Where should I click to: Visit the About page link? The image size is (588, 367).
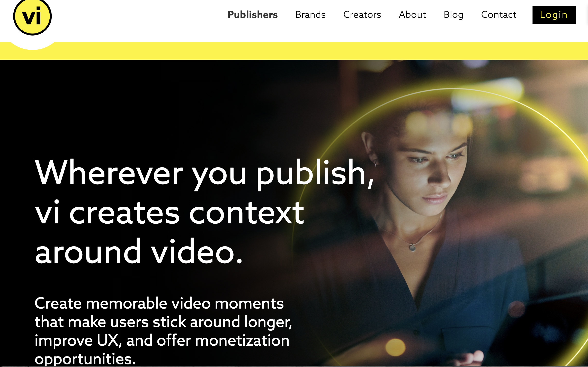click(x=412, y=15)
